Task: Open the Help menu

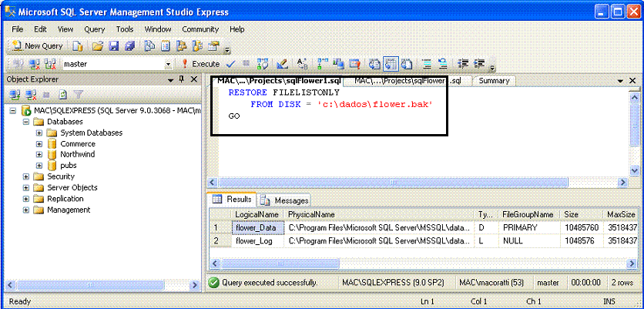Action: (237, 29)
